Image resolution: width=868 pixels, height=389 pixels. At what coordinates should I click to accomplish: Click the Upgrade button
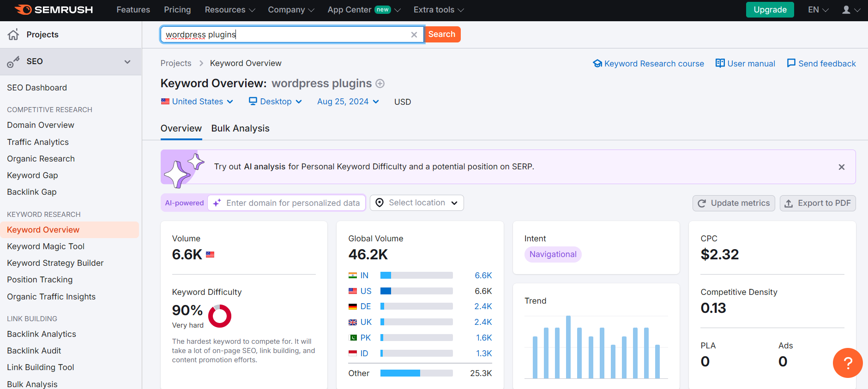point(770,10)
